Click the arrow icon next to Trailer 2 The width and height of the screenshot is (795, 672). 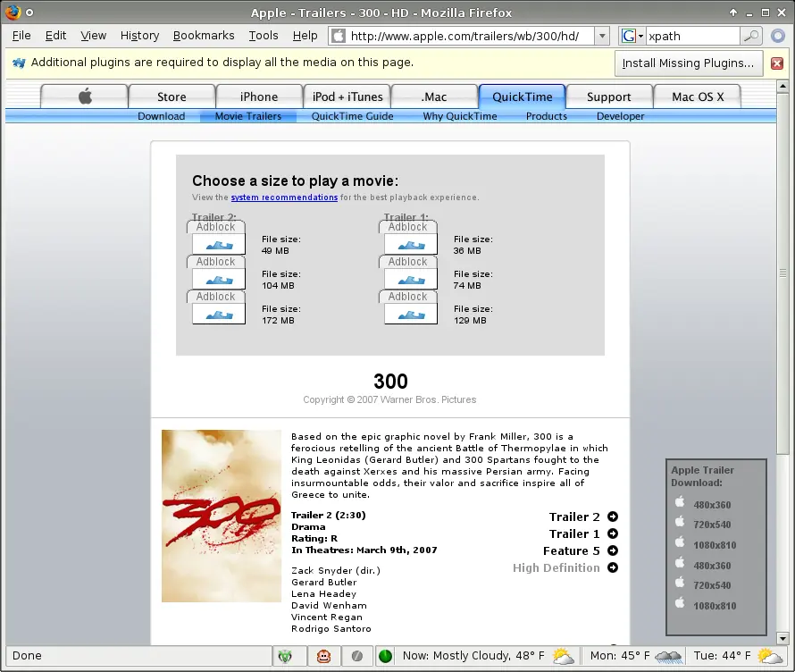click(x=613, y=517)
